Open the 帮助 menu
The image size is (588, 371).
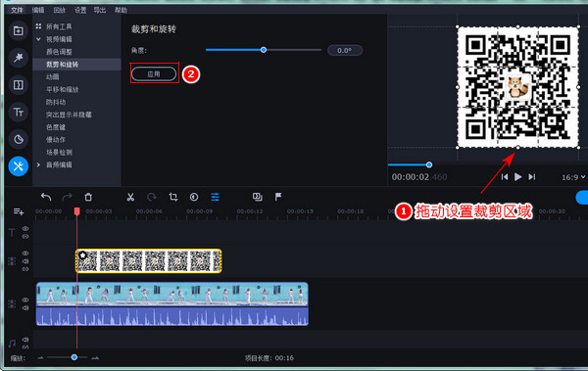click(121, 10)
